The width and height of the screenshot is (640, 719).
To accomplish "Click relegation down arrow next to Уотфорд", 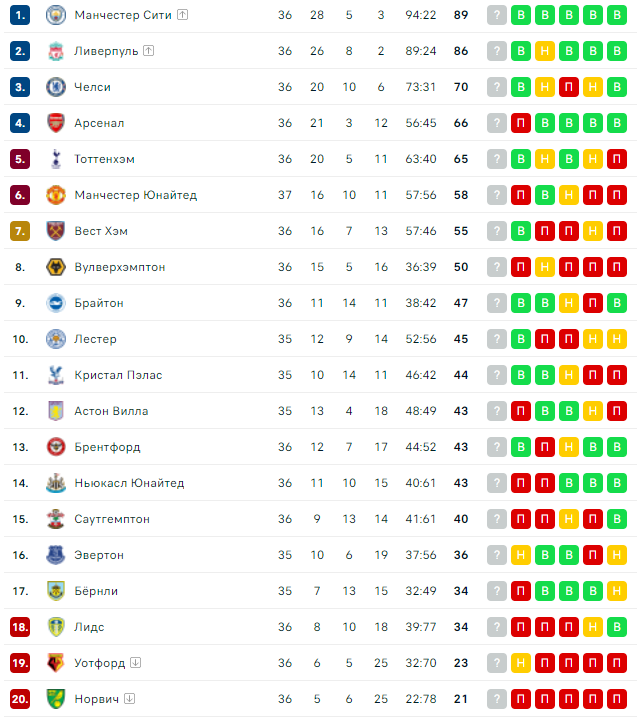I will pyautogui.click(x=136, y=663).
